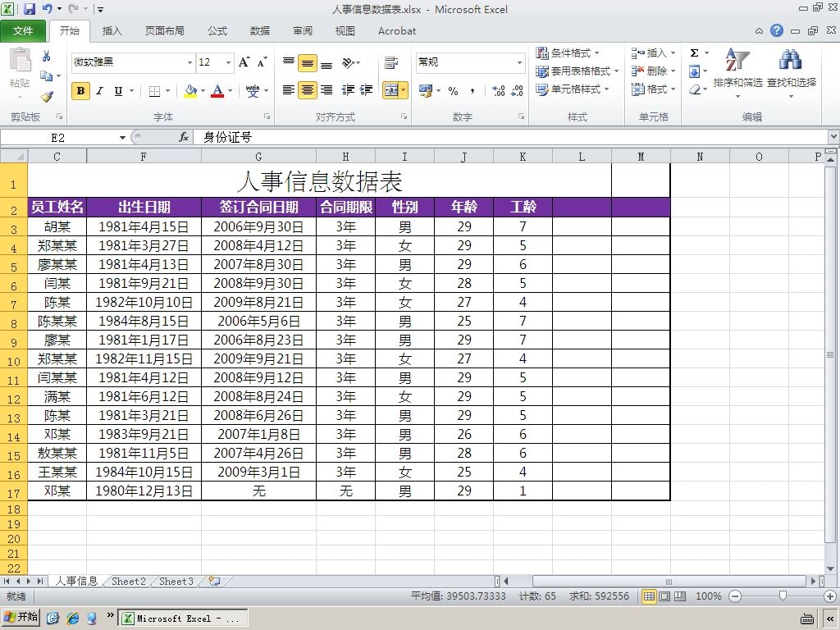Expand the Name Box dropdown arrow
840x630 pixels.
coord(122,138)
